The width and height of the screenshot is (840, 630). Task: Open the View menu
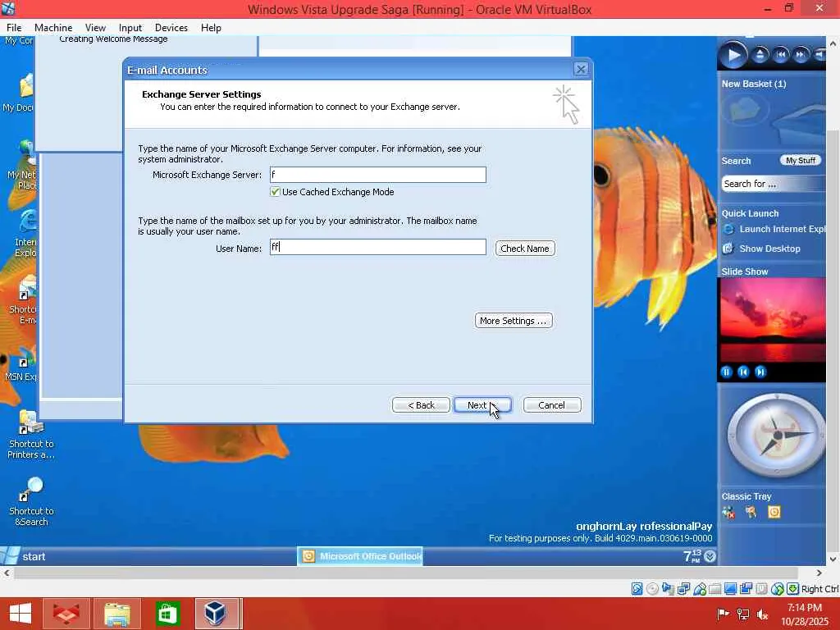(95, 27)
